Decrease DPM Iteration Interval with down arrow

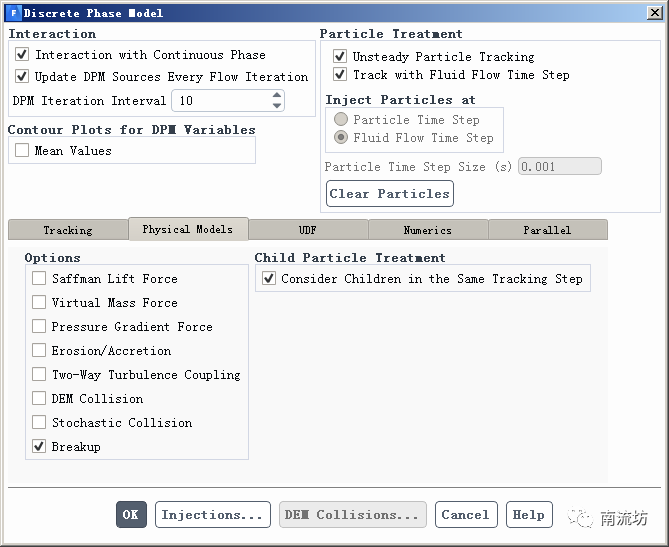point(277,106)
